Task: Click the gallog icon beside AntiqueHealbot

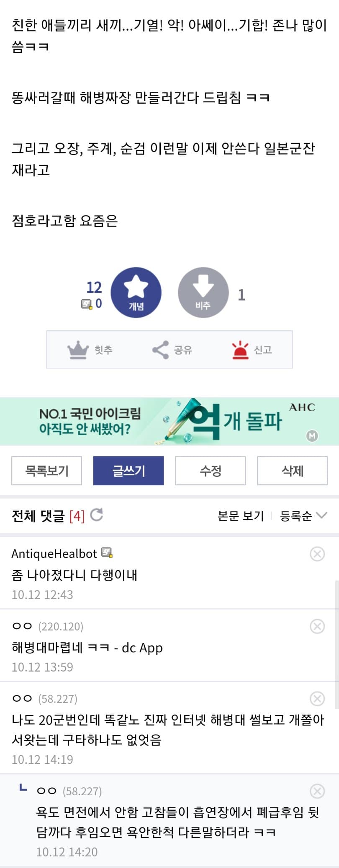Action: (x=107, y=553)
